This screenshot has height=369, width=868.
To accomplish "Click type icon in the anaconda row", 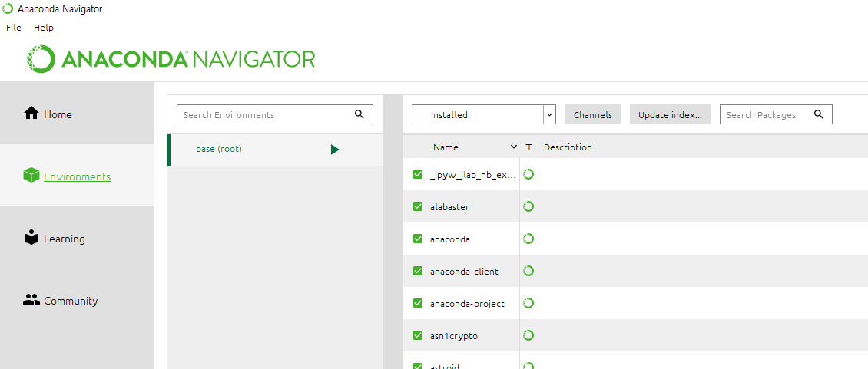I will click(528, 239).
